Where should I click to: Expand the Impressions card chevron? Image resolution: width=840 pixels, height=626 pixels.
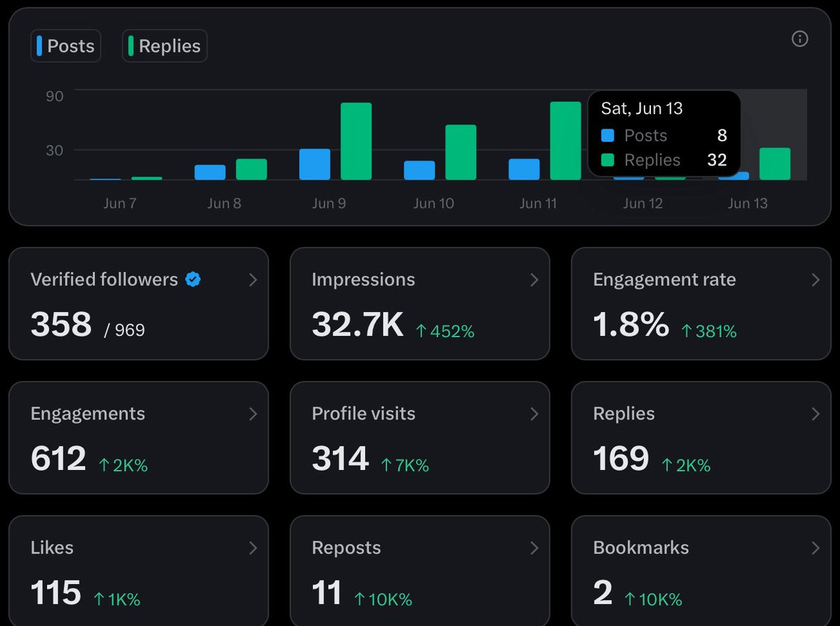pyautogui.click(x=534, y=280)
